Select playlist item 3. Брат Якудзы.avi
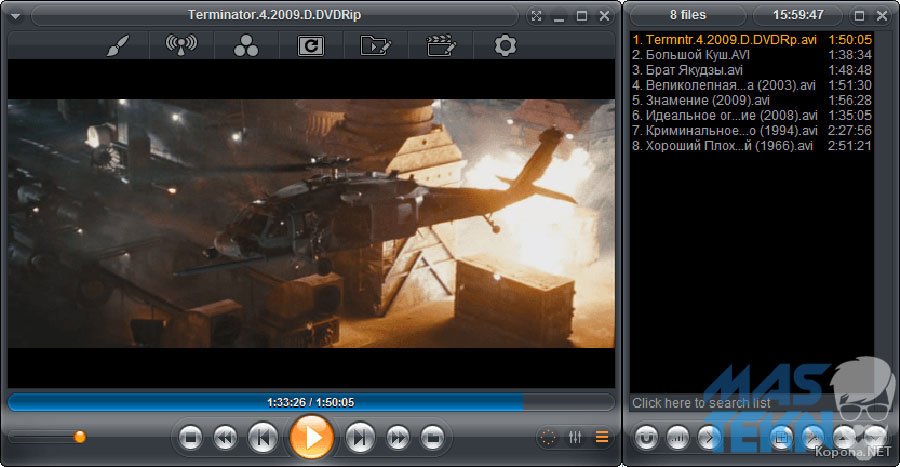Viewport: 900px width, 467px height. [752, 70]
